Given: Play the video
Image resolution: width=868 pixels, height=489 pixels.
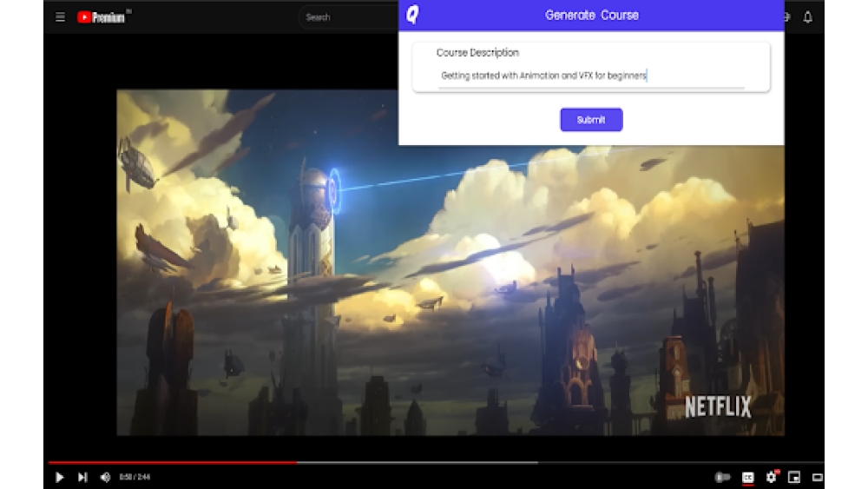Looking at the screenshot, I should [x=59, y=477].
